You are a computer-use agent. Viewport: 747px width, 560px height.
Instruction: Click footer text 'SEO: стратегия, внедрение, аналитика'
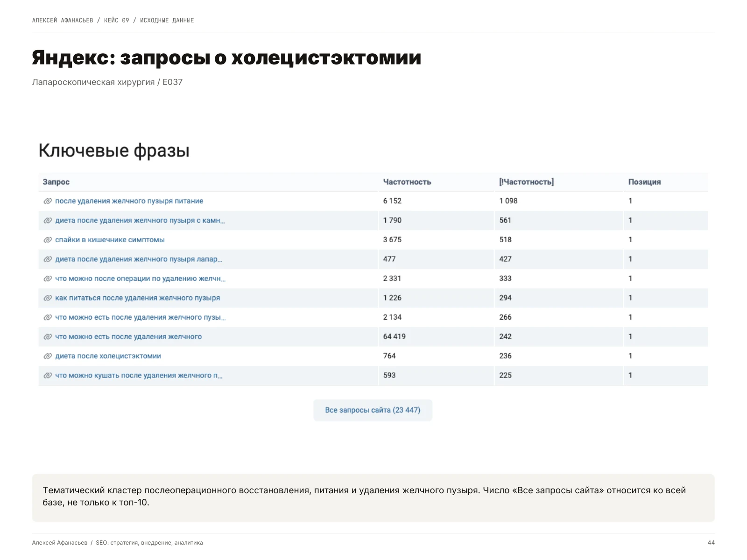(x=149, y=543)
